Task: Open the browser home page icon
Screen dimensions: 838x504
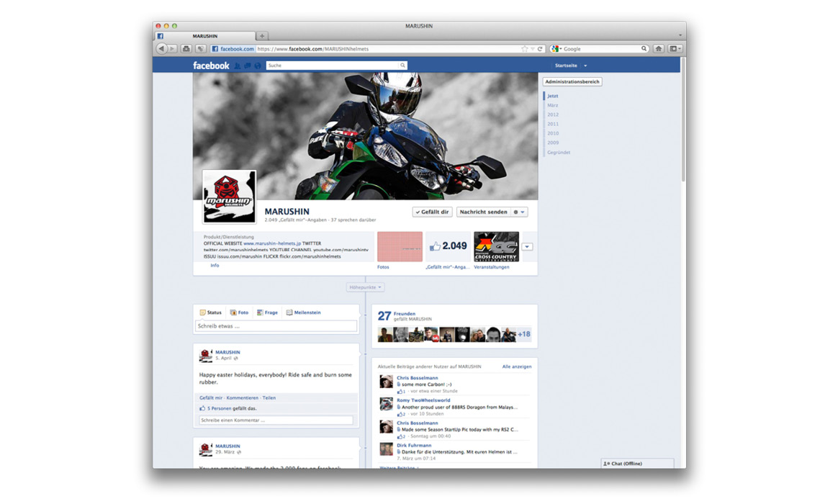Action: point(659,49)
